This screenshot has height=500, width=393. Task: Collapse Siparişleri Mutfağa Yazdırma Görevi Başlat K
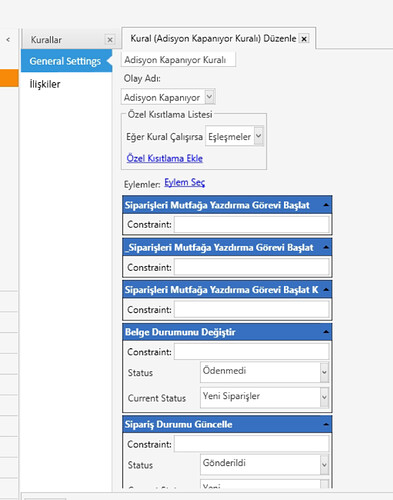coord(326,289)
